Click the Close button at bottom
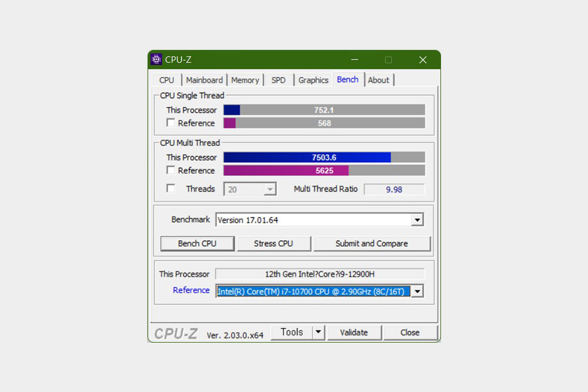The width and height of the screenshot is (588, 392). click(x=410, y=333)
